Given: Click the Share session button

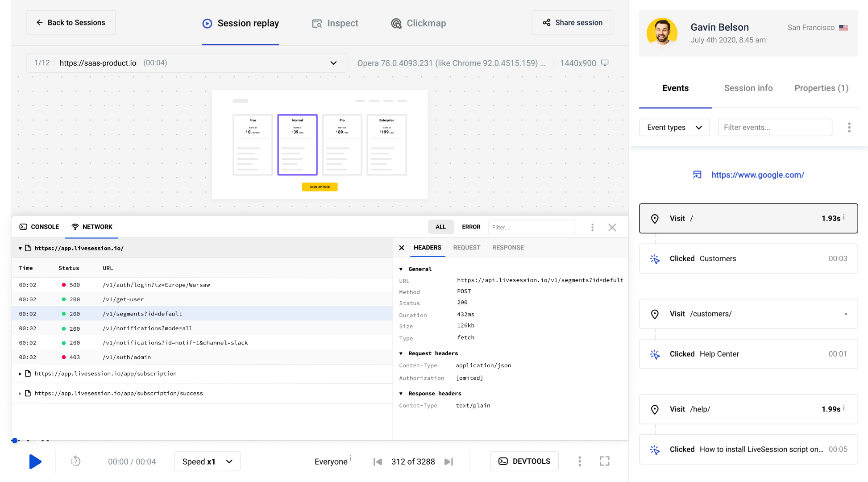Looking at the screenshot, I should (572, 23).
